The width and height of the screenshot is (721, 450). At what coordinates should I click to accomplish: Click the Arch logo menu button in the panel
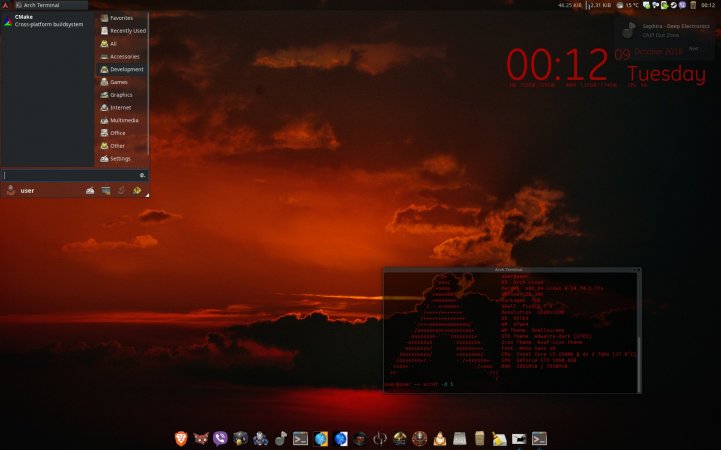(x=6, y=5)
